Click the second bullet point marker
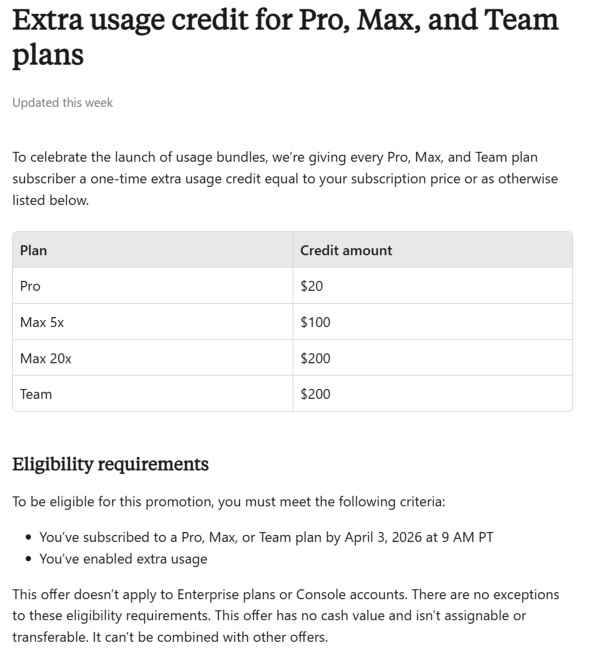Screen dimensions: 590x657 click(x=28, y=559)
